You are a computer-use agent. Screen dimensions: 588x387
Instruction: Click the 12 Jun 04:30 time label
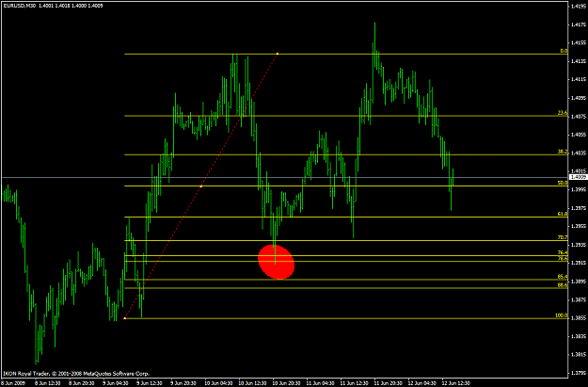[x=421, y=383]
